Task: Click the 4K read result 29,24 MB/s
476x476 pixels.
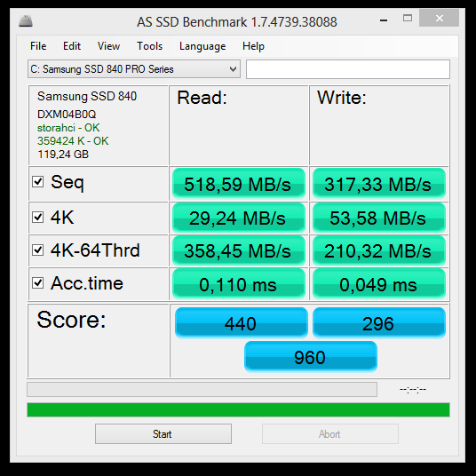Action: (x=239, y=218)
